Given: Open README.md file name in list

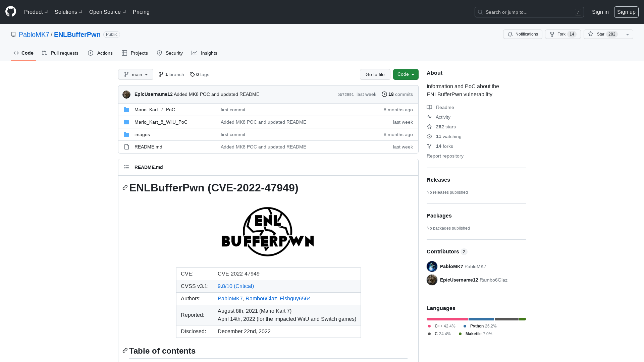Looking at the screenshot, I should tap(148, 147).
